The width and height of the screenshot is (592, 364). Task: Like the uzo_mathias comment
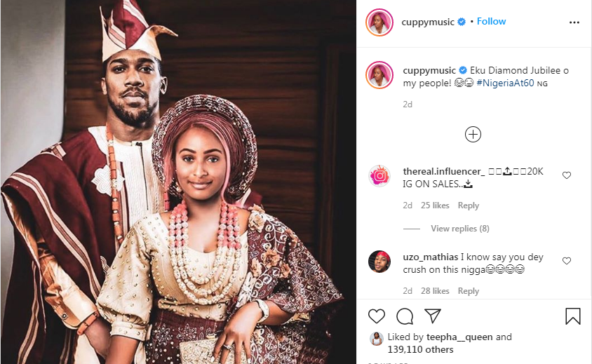[567, 261]
